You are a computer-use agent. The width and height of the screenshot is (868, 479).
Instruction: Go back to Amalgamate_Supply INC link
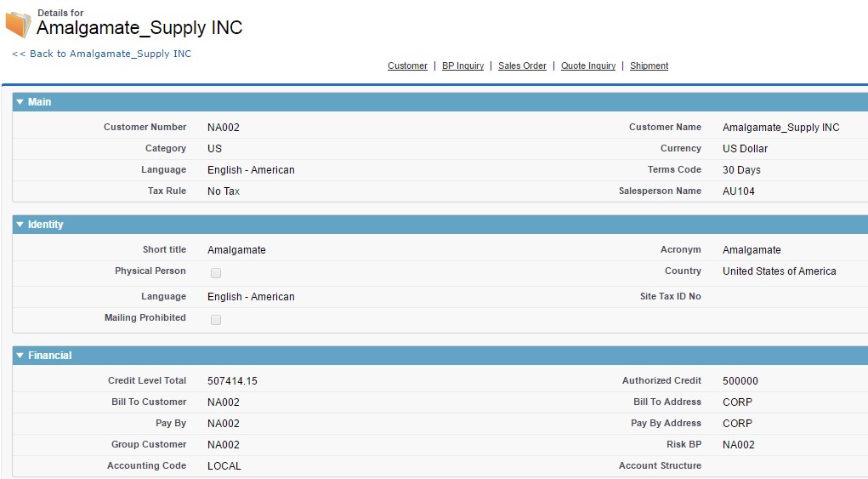click(101, 54)
